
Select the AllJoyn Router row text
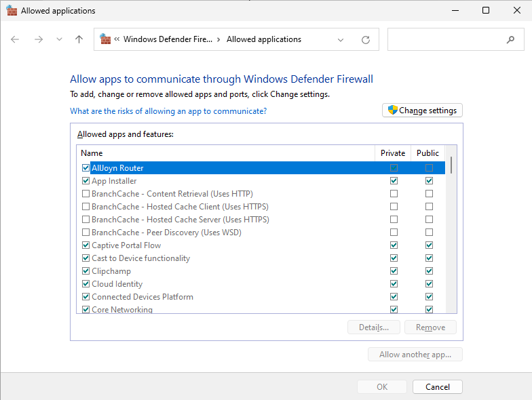(117, 168)
